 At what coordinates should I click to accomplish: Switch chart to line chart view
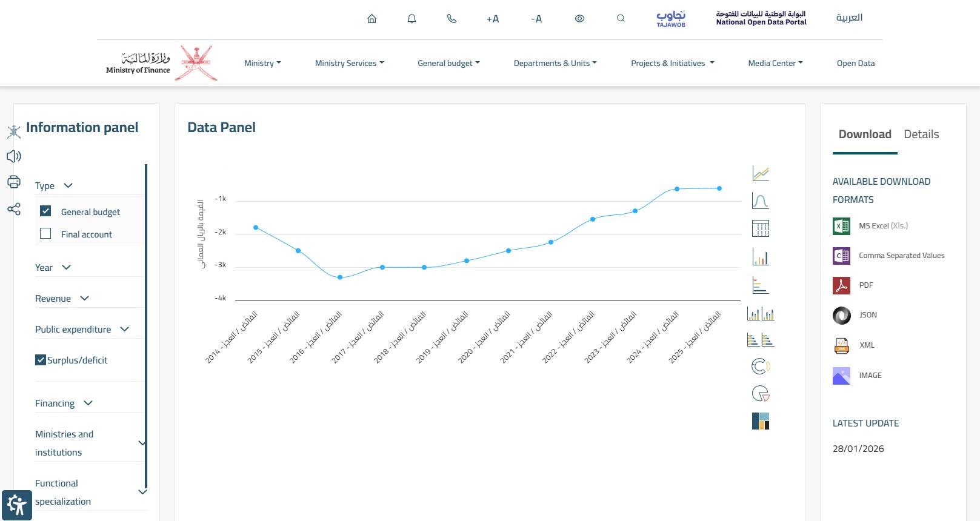761,174
